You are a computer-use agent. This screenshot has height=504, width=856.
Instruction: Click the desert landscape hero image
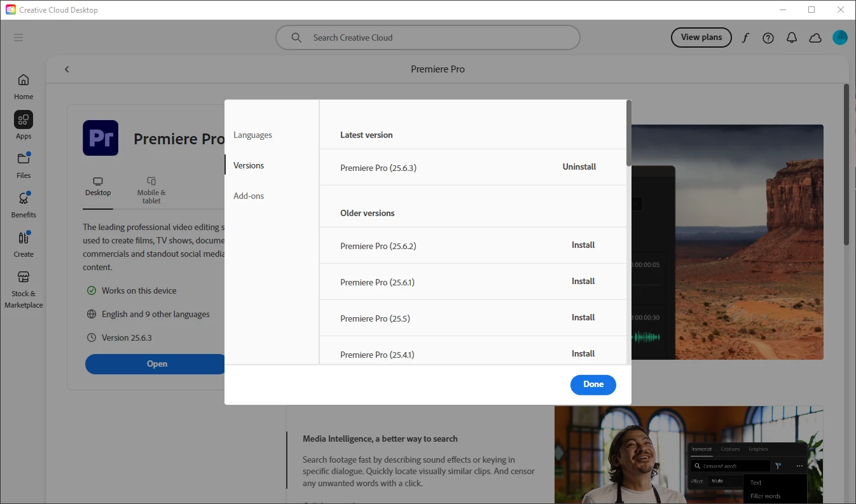tap(728, 242)
